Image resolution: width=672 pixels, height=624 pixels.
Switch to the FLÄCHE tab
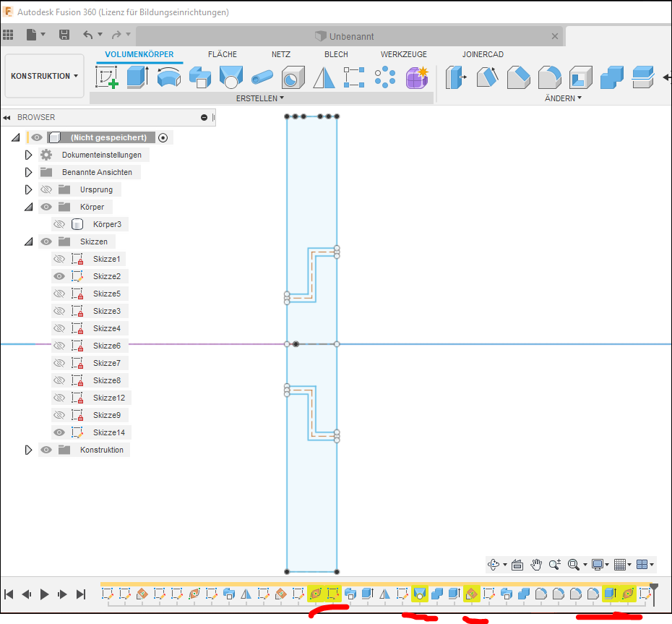(223, 54)
